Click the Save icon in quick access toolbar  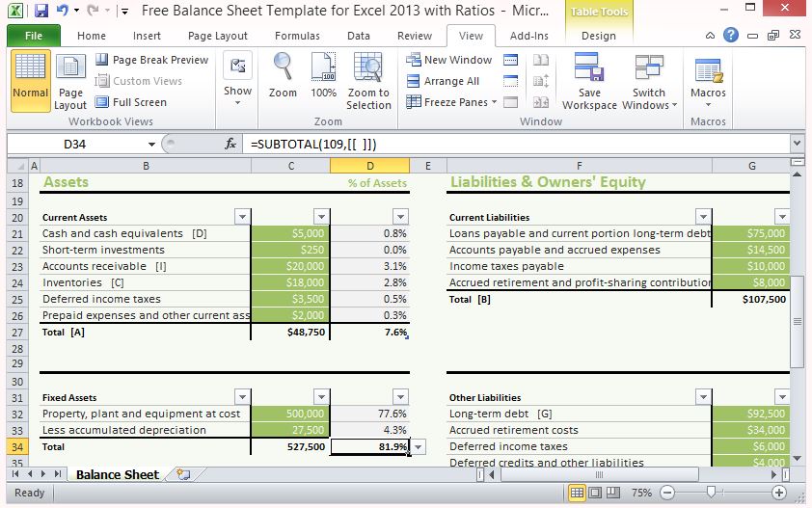click(41, 12)
